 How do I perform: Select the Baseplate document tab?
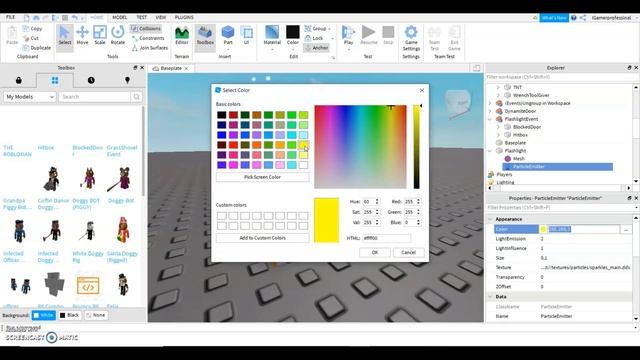(171, 68)
